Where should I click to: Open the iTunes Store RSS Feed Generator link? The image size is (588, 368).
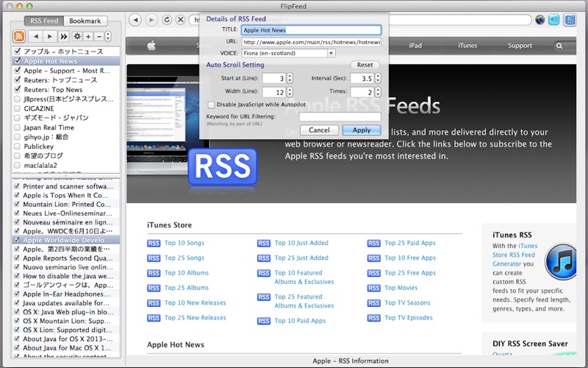tap(514, 255)
